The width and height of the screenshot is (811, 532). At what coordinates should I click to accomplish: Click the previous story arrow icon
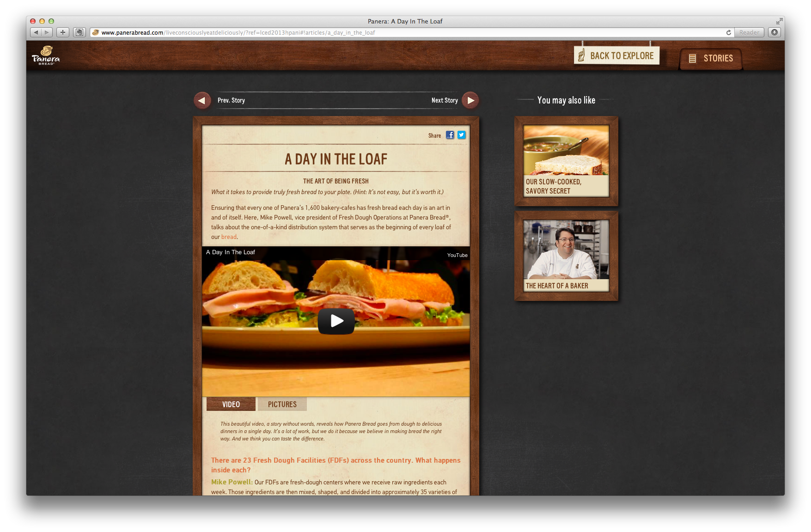click(202, 100)
